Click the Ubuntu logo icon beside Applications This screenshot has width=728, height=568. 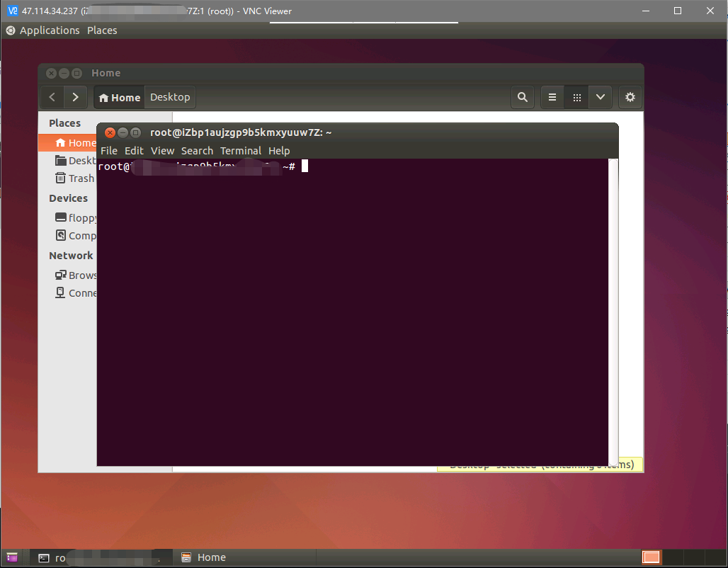[x=10, y=30]
